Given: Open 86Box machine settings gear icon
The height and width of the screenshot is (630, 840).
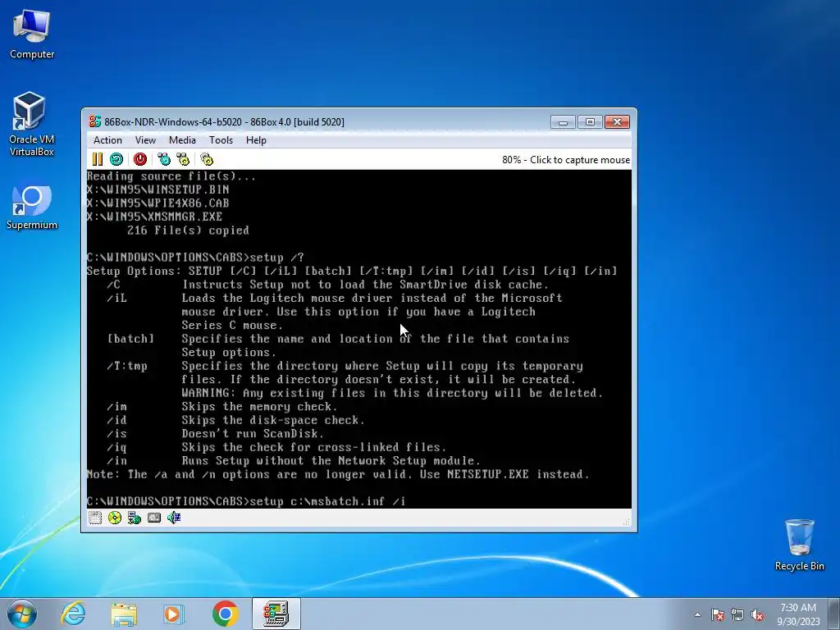Looking at the screenshot, I should 207,159.
